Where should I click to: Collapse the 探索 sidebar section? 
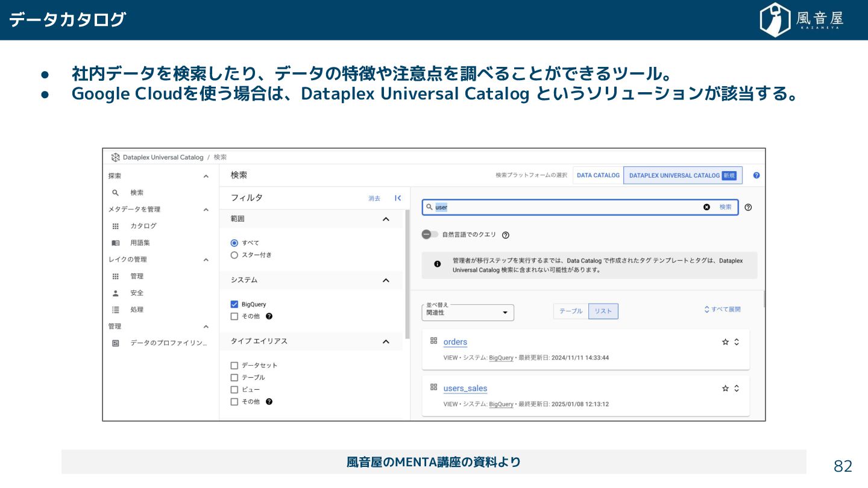click(206, 177)
